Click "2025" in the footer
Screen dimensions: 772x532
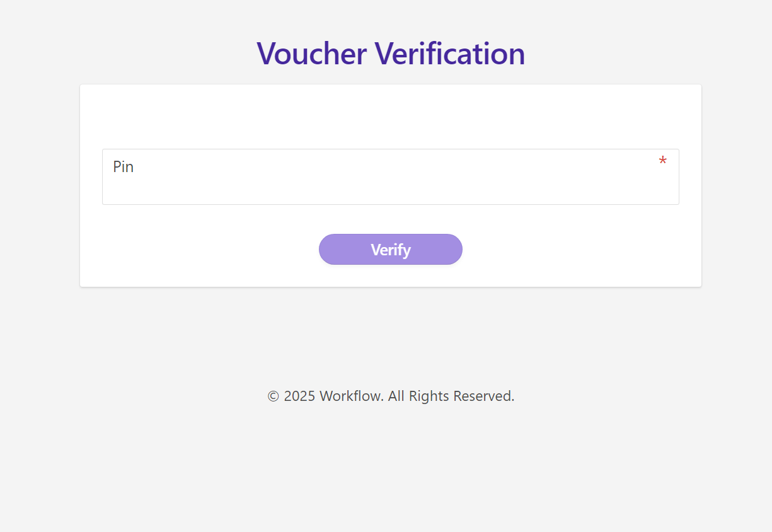pos(299,396)
